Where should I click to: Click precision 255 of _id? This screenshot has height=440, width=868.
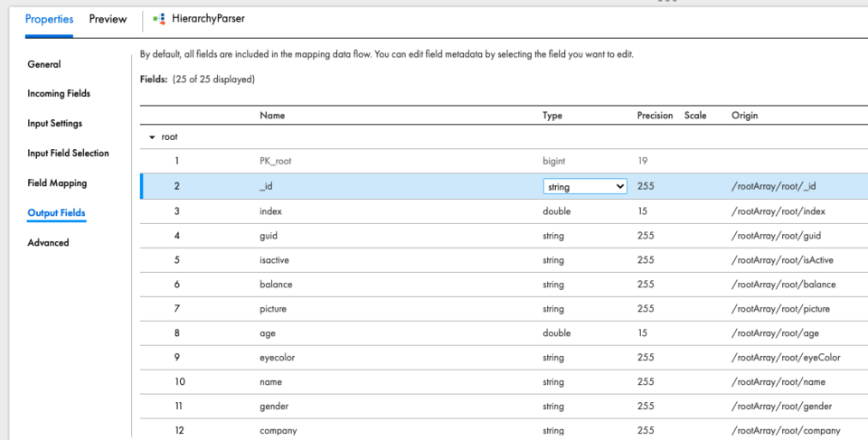pyautogui.click(x=646, y=186)
